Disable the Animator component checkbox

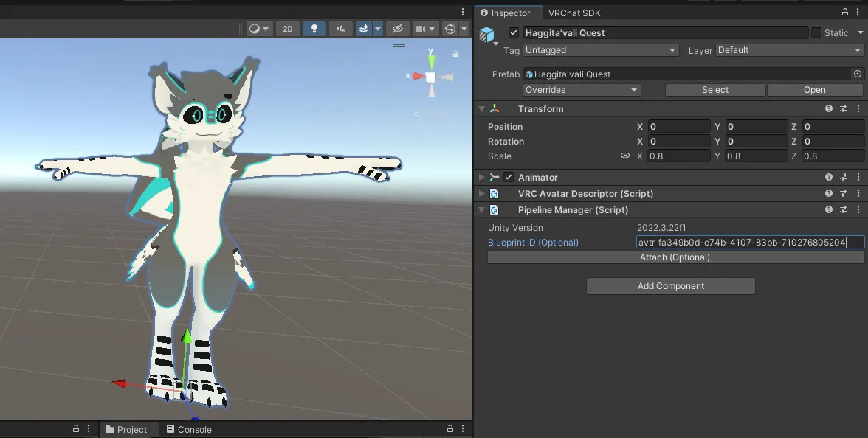tap(508, 178)
